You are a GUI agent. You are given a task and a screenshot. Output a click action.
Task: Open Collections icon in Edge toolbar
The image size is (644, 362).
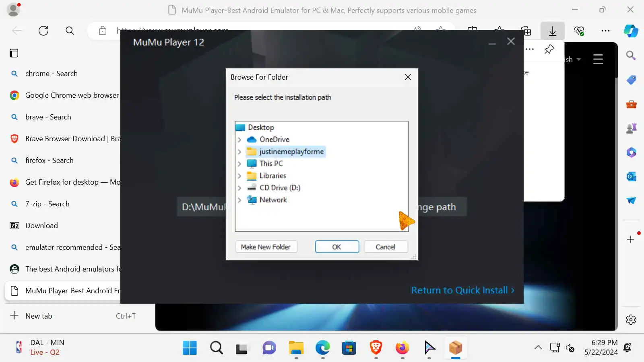(x=526, y=31)
